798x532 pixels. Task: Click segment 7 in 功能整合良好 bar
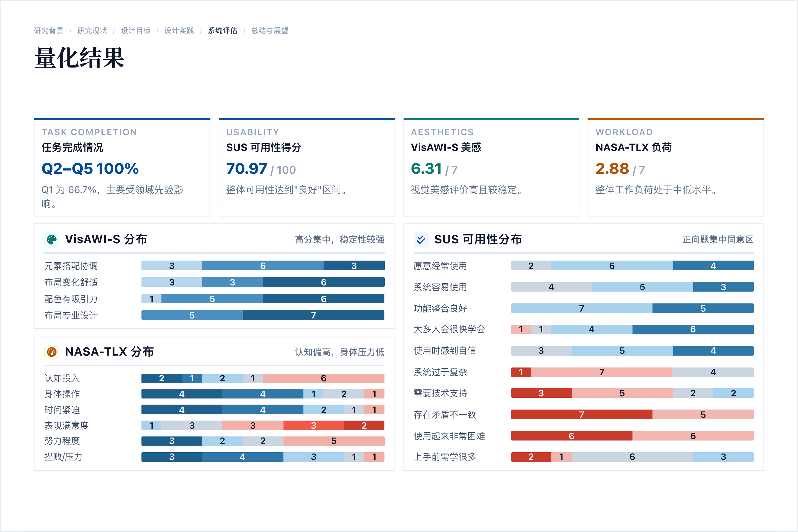tap(581, 308)
